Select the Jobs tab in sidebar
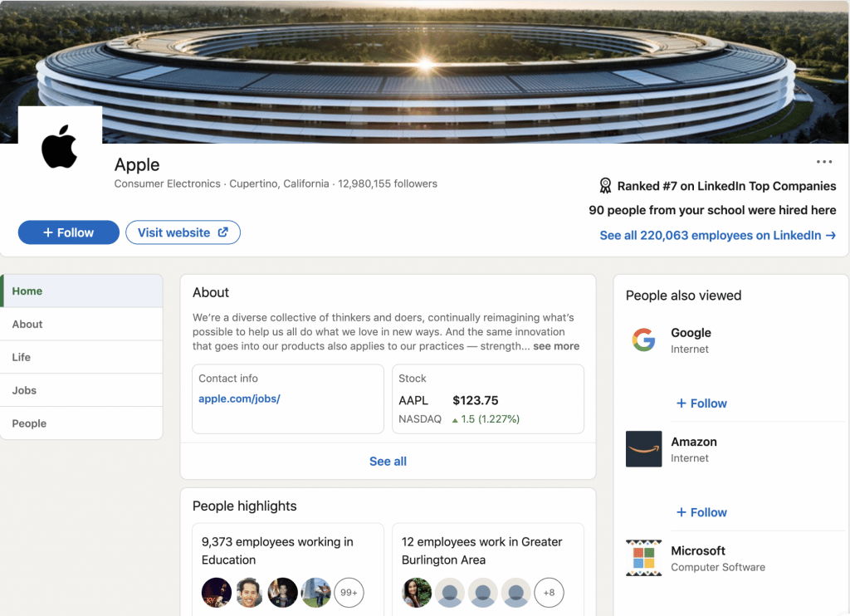Viewport: 850px width, 616px height. tap(81, 390)
